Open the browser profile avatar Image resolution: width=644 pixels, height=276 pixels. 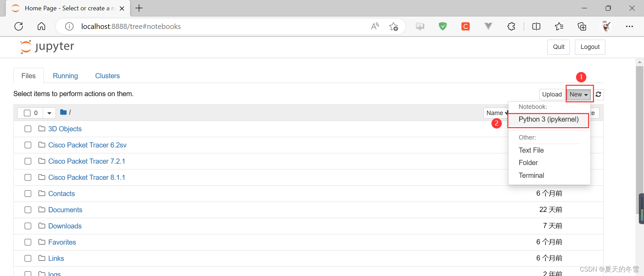click(x=606, y=26)
